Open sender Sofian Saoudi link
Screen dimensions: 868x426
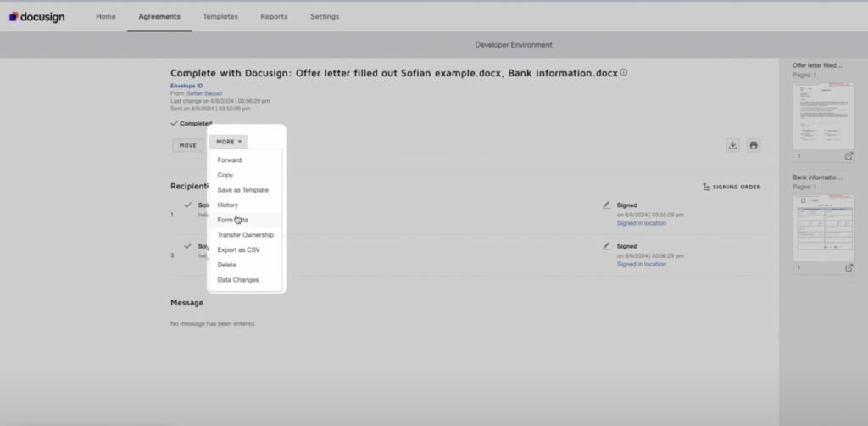pos(204,93)
